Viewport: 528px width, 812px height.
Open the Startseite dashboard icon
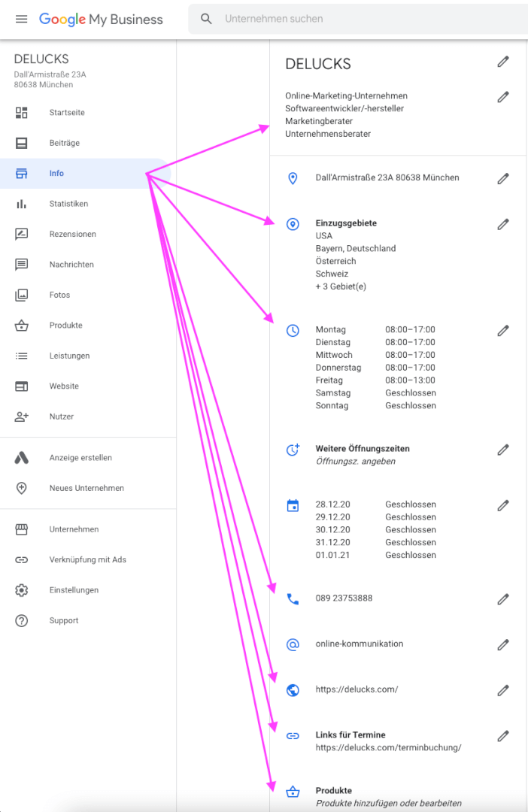[21, 112]
